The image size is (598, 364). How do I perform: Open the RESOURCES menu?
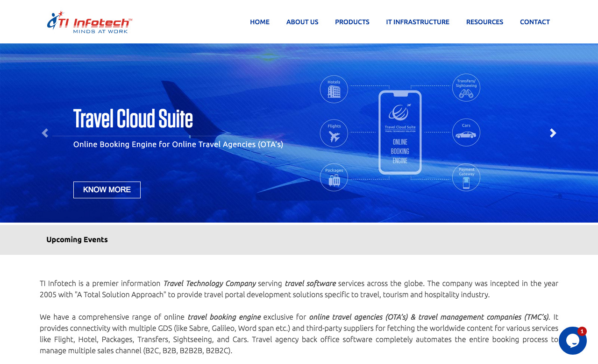click(x=484, y=22)
